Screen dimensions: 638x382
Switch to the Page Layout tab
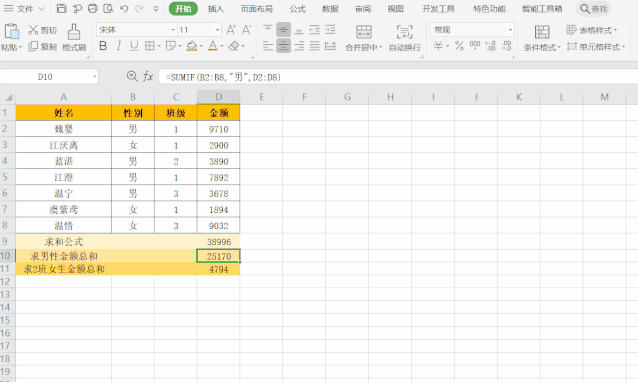point(256,9)
